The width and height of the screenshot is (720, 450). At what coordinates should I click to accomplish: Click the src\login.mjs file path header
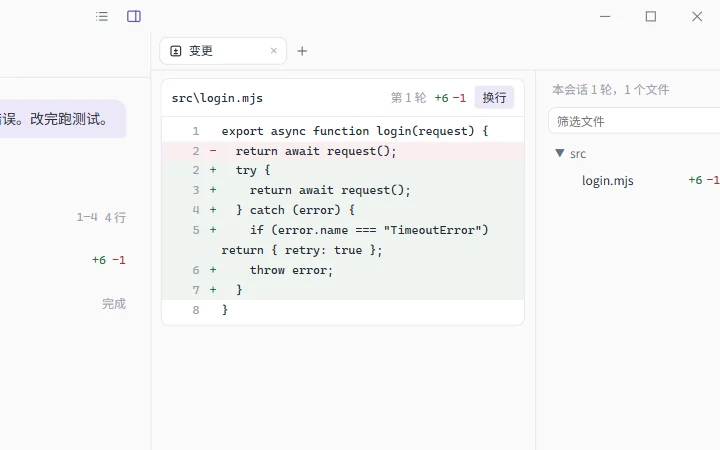click(217, 98)
